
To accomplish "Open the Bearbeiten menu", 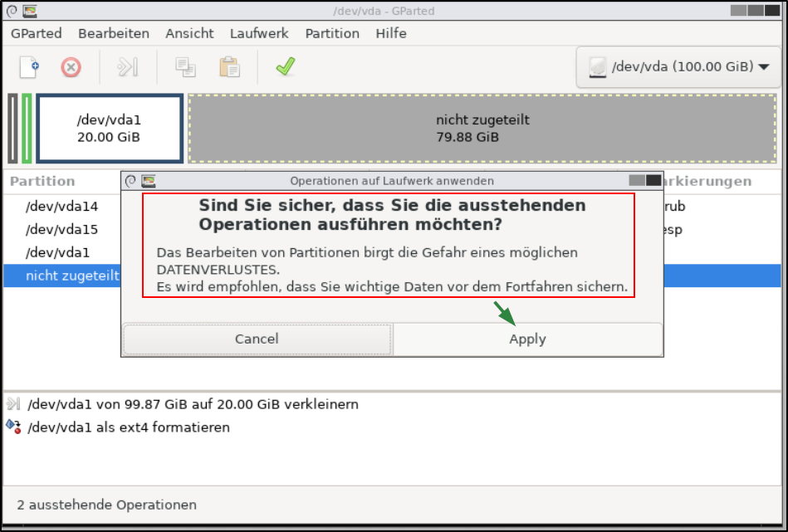I will [113, 33].
